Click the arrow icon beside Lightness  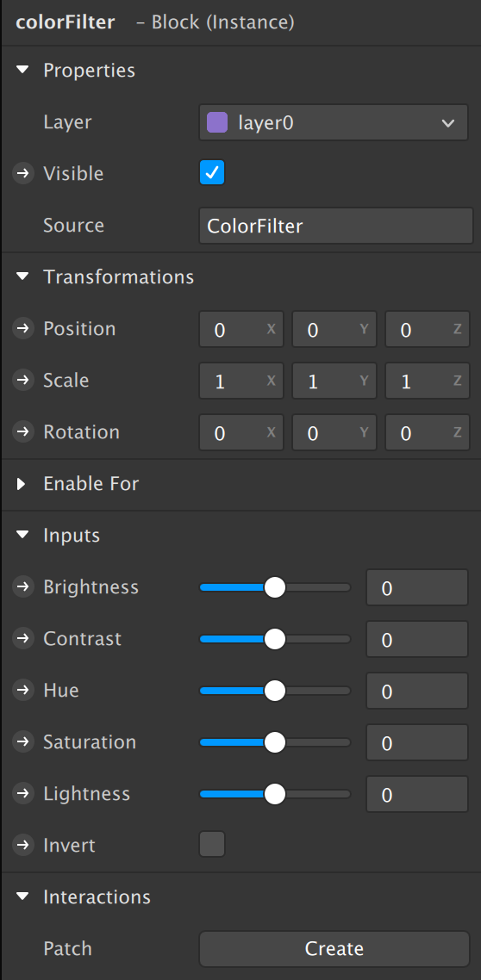pos(23,794)
